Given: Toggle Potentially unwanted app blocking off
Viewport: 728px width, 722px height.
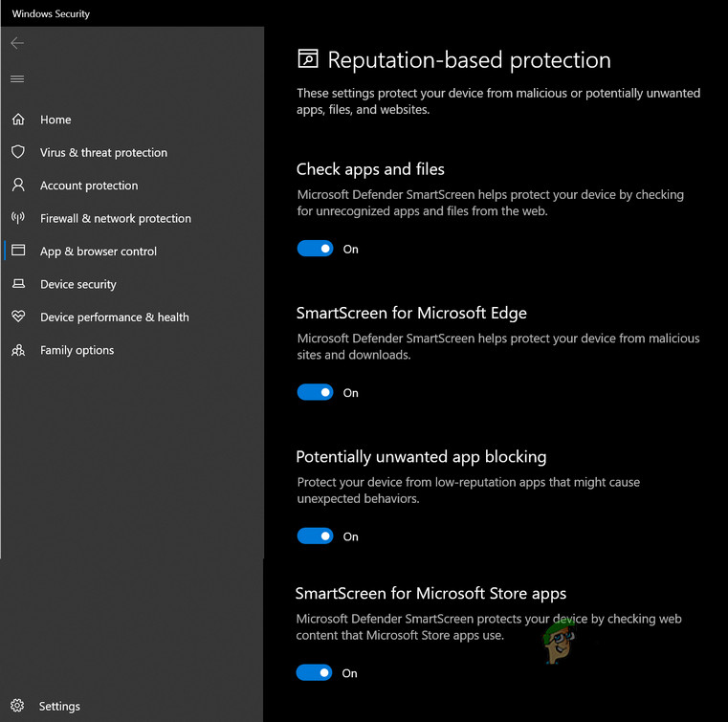Looking at the screenshot, I should click(x=316, y=536).
